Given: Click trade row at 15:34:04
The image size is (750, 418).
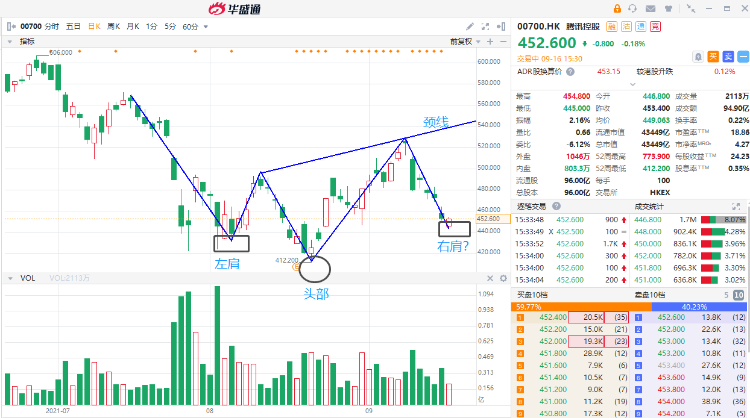Looking at the screenshot, I should pos(571,280).
